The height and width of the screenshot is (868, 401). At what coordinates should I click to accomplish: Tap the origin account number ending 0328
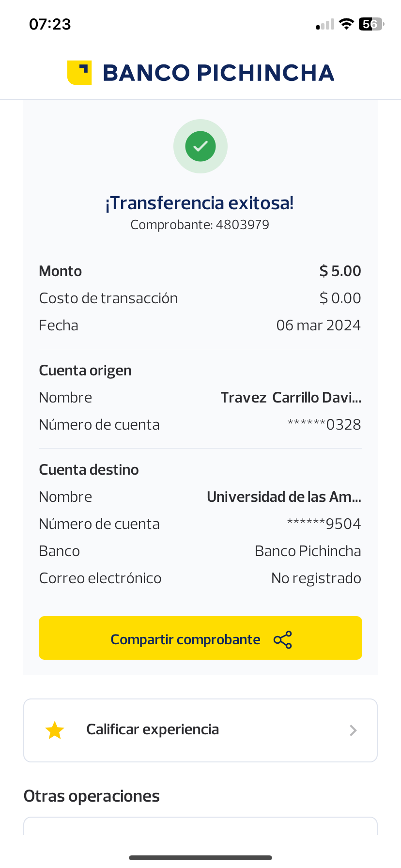point(324,425)
